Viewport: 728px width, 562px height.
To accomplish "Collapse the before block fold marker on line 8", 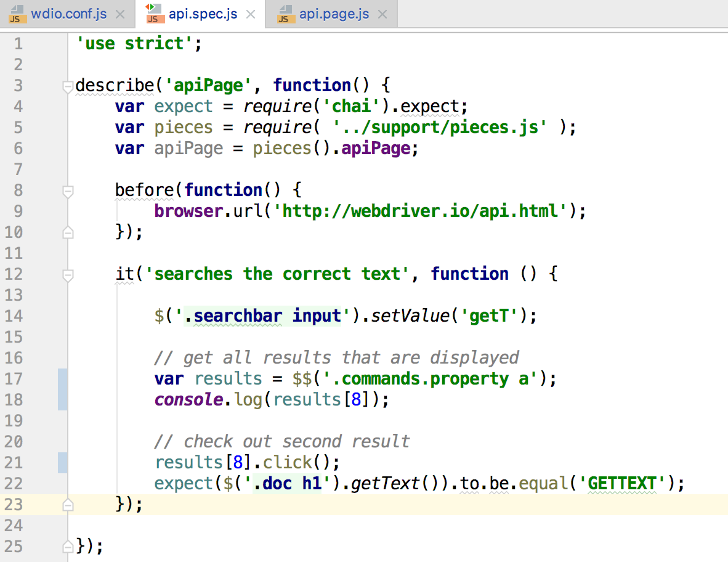I will pos(68,192).
